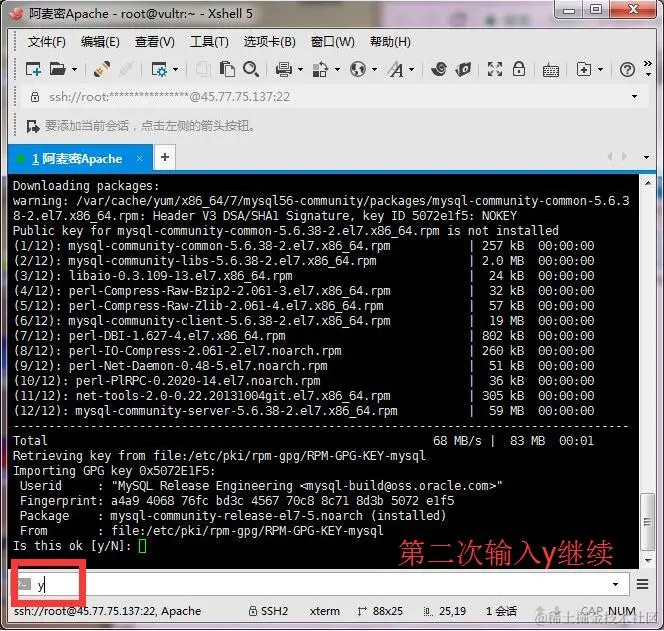Open the 窗口(W) menu
This screenshot has height=631, width=664.
(x=332, y=42)
